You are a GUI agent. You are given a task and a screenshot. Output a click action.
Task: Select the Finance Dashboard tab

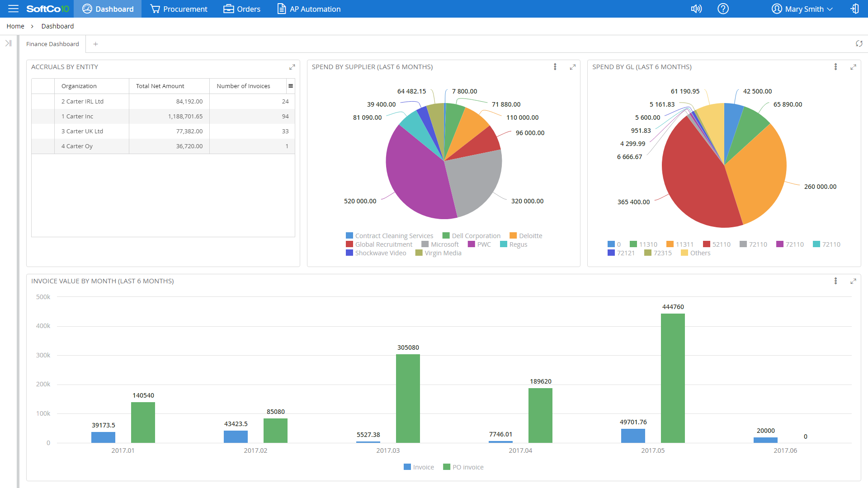52,44
